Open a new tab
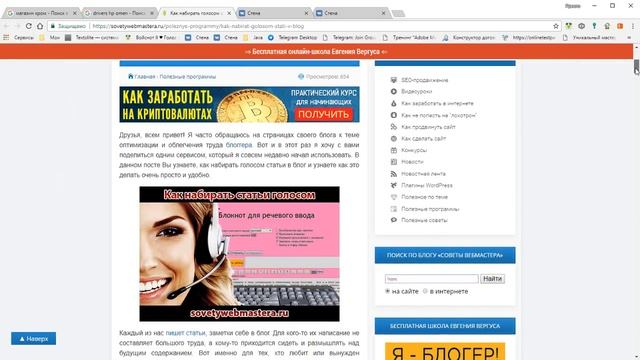 [398, 14]
